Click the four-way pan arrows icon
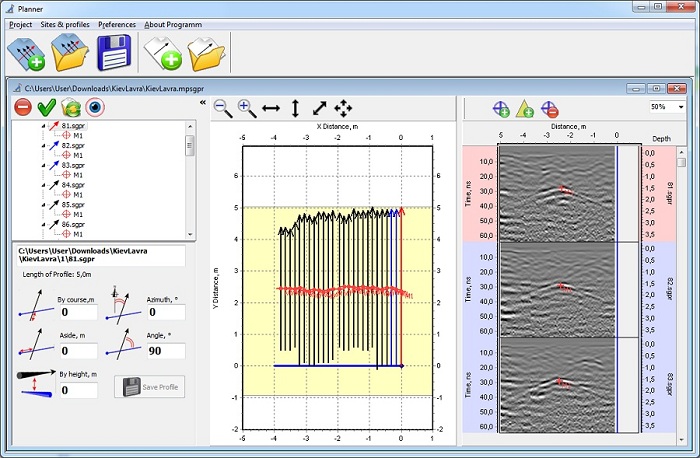 click(x=343, y=108)
